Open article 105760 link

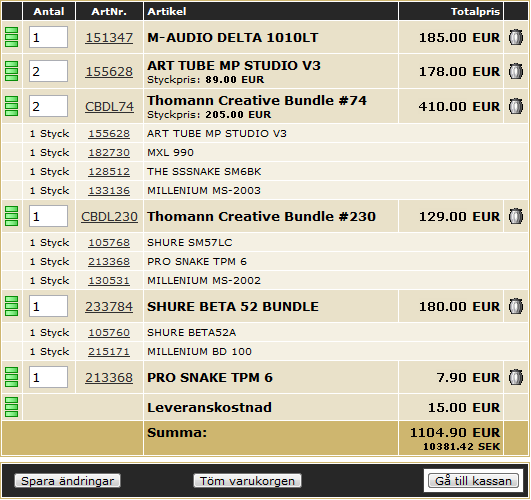[x=109, y=333]
